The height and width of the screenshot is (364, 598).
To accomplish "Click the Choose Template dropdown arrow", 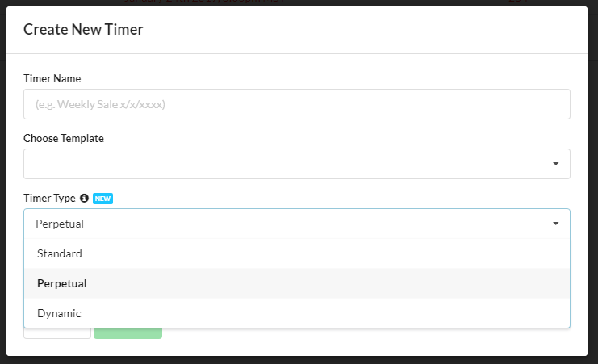I will pyautogui.click(x=556, y=164).
